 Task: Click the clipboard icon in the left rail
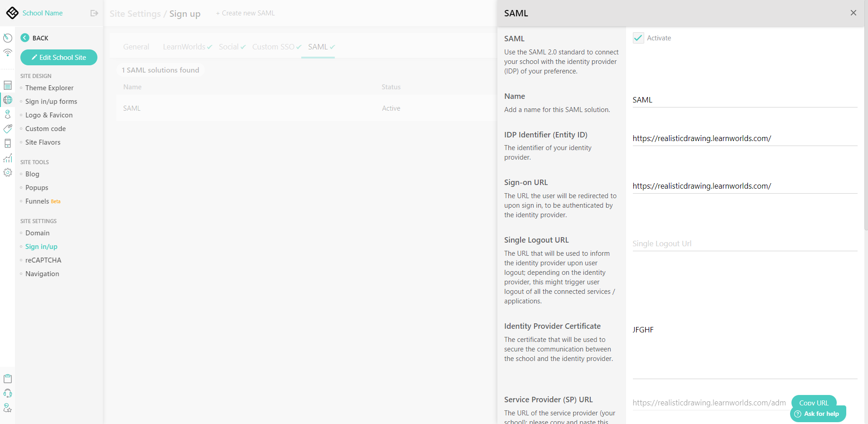pos(8,378)
